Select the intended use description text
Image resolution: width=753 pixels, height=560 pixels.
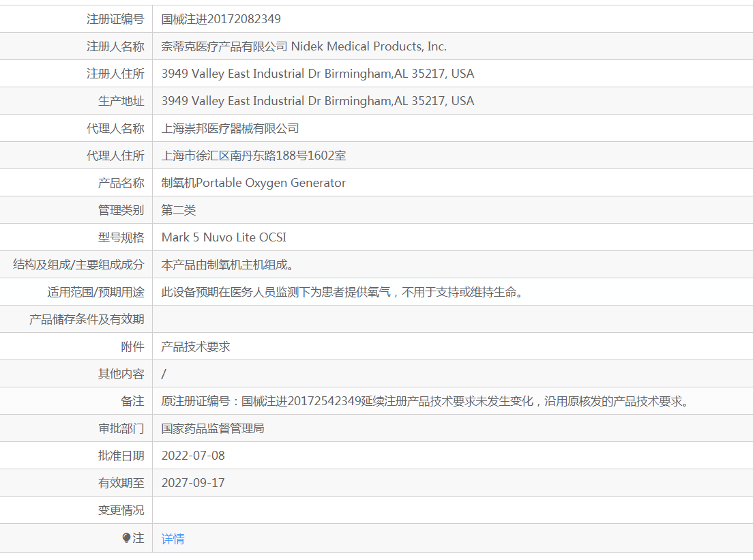(342, 292)
